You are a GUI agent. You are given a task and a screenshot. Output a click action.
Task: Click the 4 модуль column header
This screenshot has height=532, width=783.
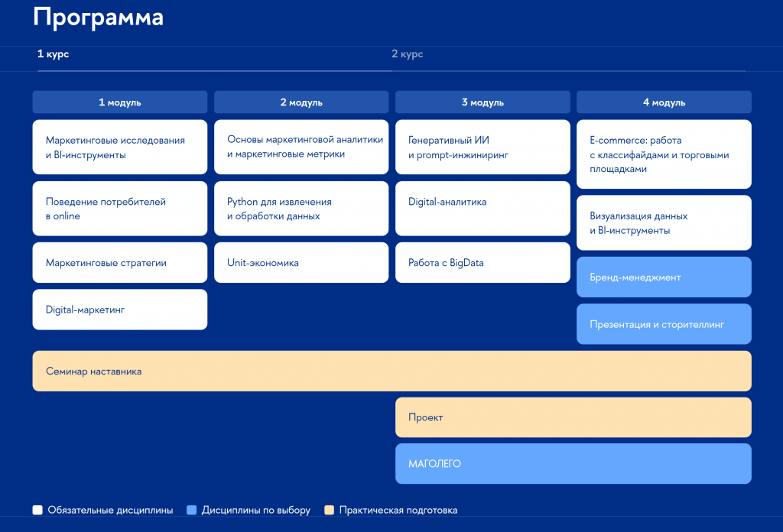pyautogui.click(x=664, y=102)
